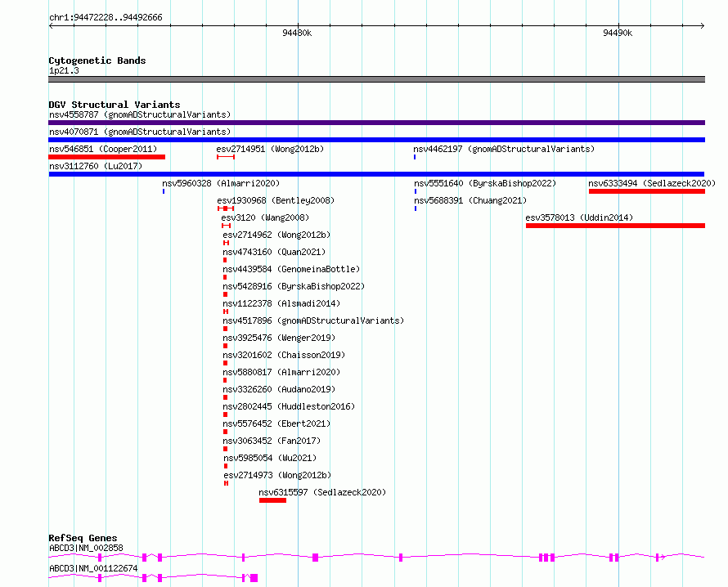728x587 pixels.
Task: Click the 1p21.3 band label
Action: click(64, 70)
